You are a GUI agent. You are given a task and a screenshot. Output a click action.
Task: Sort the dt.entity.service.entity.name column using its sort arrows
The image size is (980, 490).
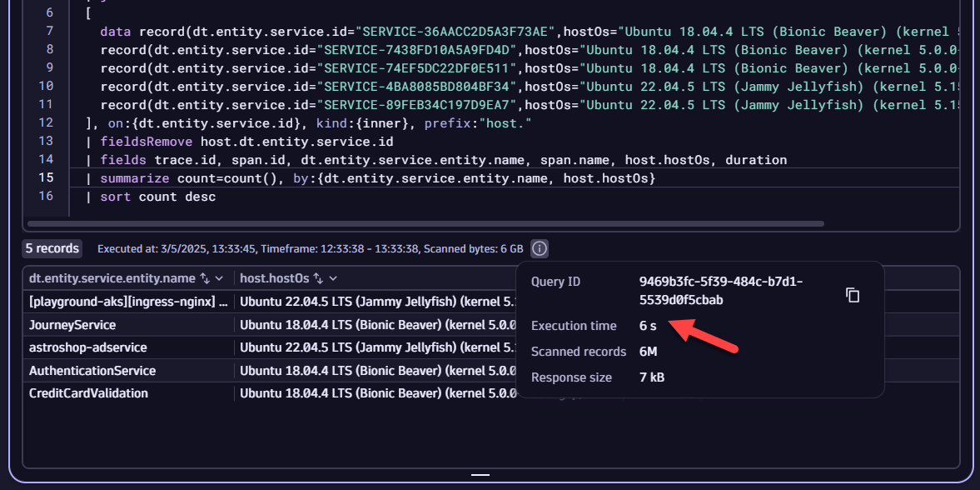204,277
